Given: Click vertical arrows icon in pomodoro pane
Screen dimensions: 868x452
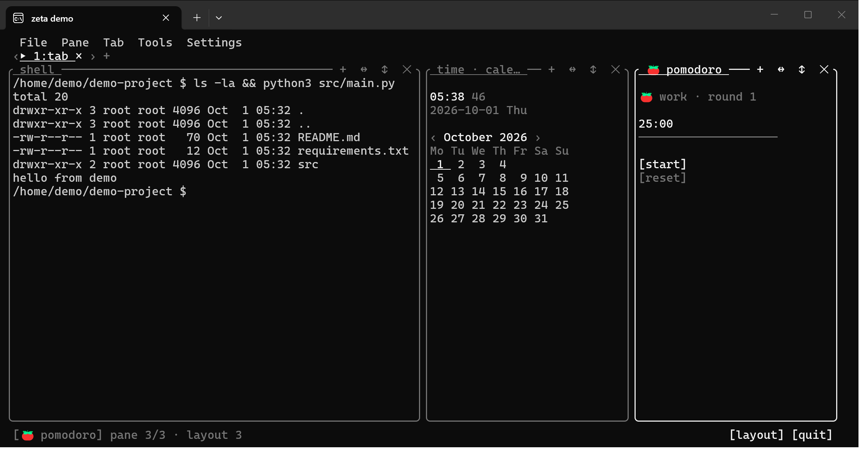Looking at the screenshot, I should pyautogui.click(x=802, y=69).
